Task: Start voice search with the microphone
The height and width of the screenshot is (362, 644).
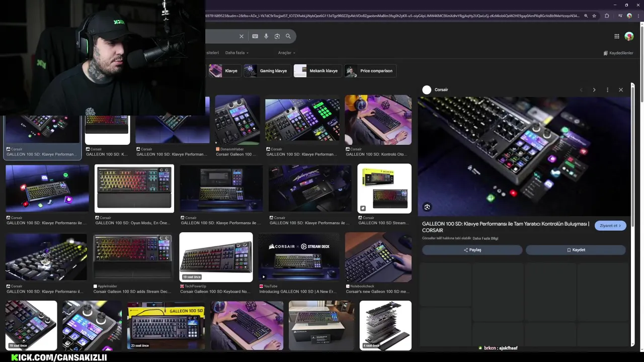Action: (x=266, y=36)
